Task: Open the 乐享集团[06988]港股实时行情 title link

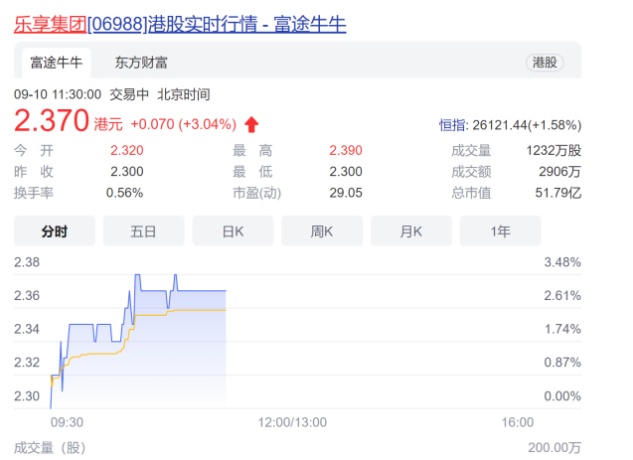Action: 180,24
